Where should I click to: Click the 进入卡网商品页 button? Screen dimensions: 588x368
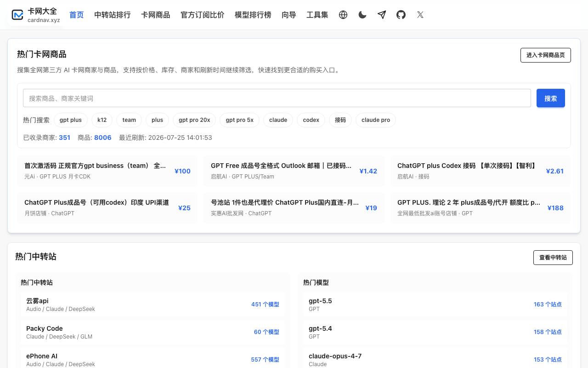546,55
